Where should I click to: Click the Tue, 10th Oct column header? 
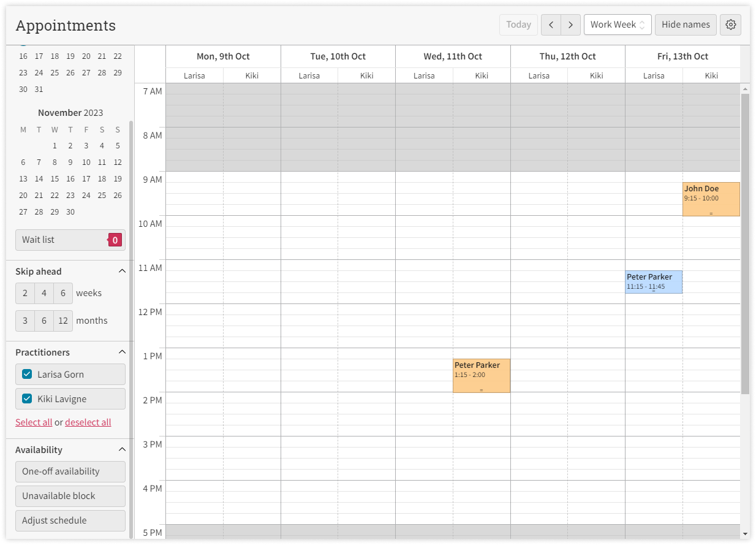click(x=338, y=56)
